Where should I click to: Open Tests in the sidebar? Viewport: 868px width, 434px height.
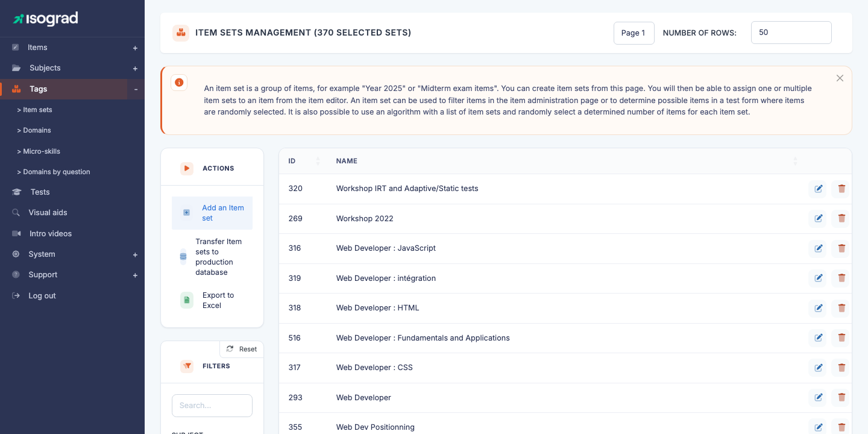(x=40, y=192)
